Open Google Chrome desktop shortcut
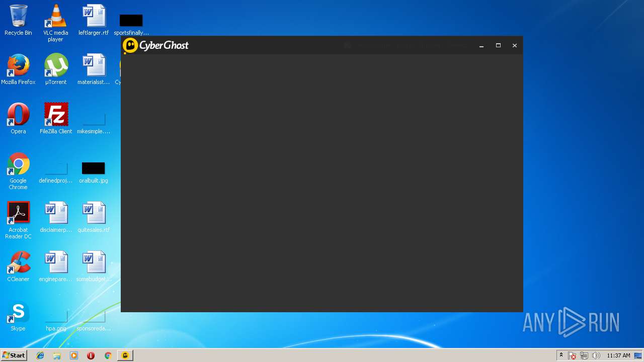644x362 pixels. (18, 171)
